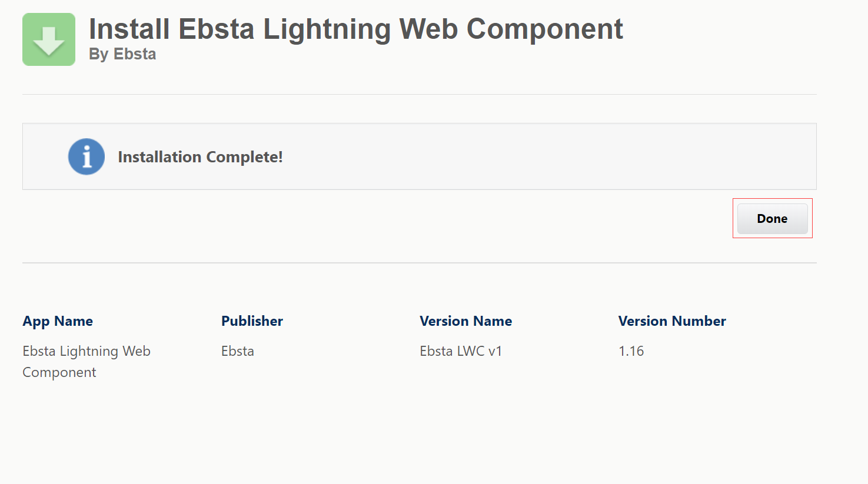Select the Version Name column heading
Screen dimensions: 868x484
click(x=465, y=321)
